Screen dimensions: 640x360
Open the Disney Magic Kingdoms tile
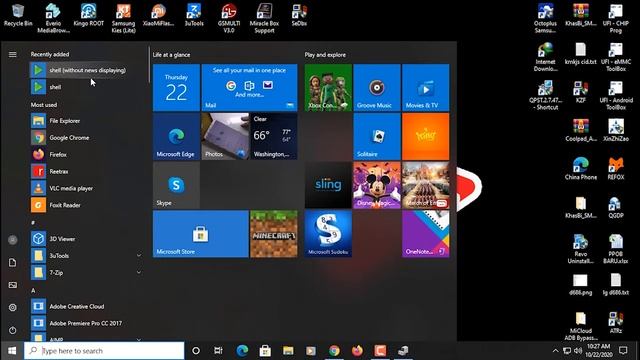377,185
